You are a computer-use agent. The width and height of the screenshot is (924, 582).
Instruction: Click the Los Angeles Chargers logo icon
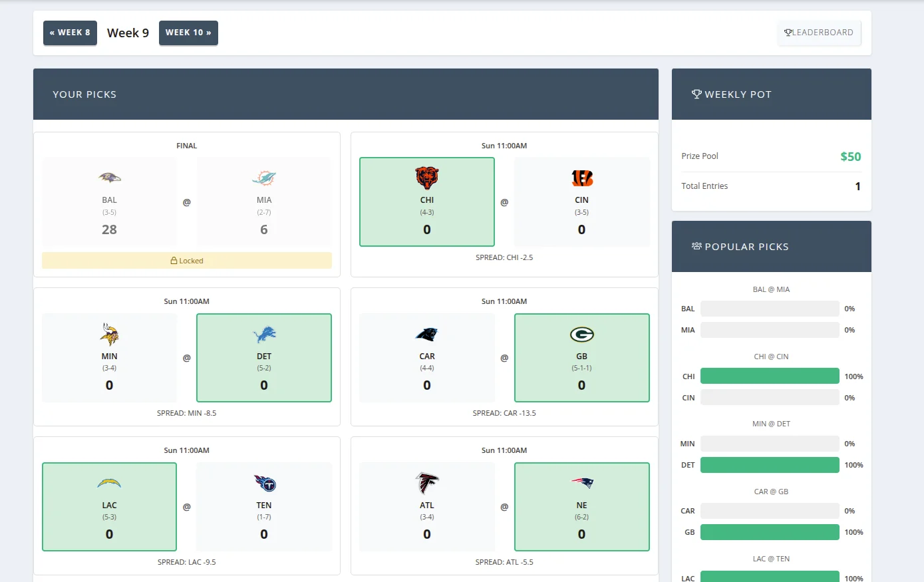pos(110,483)
